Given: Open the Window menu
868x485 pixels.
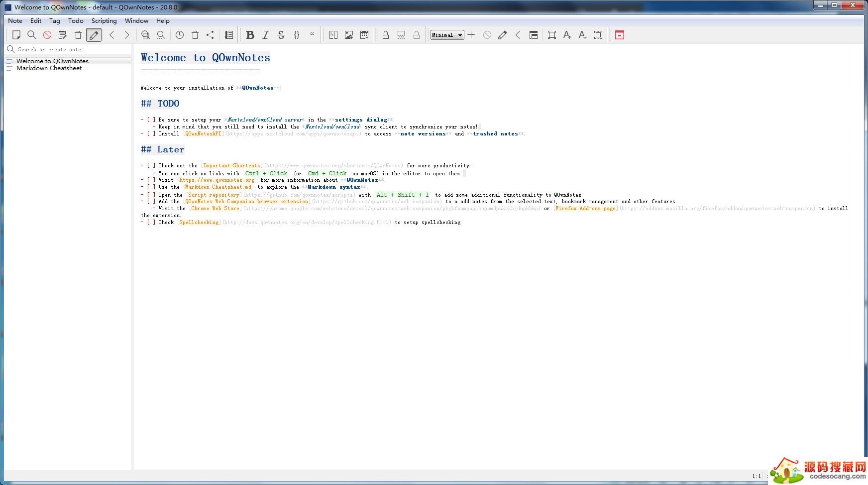Looking at the screenshot, I should coord(136,20).
